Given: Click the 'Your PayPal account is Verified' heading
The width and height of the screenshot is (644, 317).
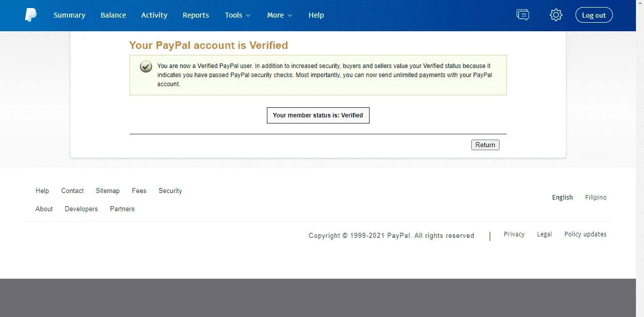Looking at the screenshot, I should (208, 45).
